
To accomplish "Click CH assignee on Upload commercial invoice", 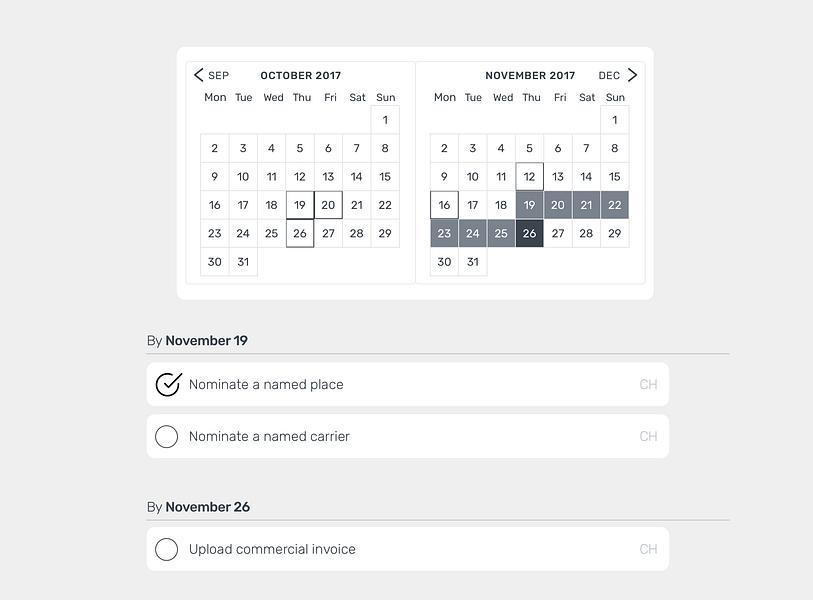I will (x=648, y=549).
